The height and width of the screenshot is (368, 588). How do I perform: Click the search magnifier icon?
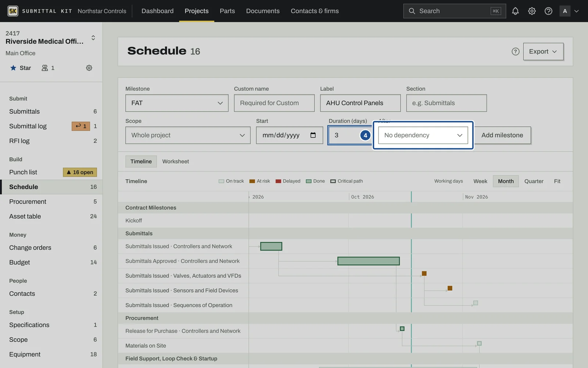[412, 11]
